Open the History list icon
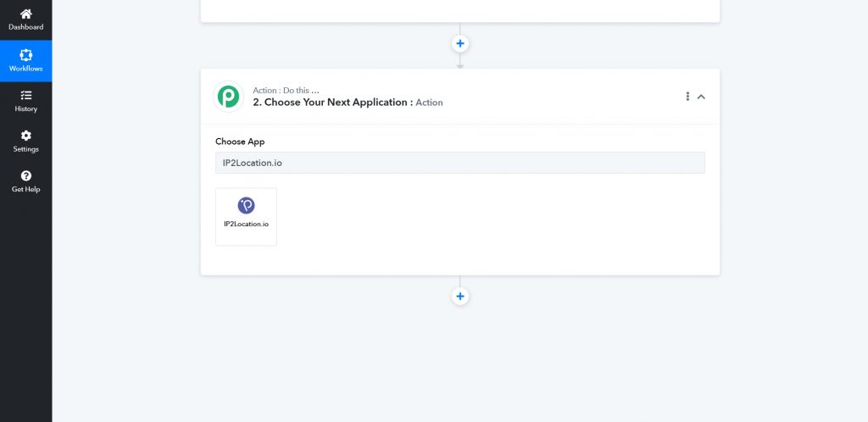The image size is (868, 422). (x=25, y=95)
